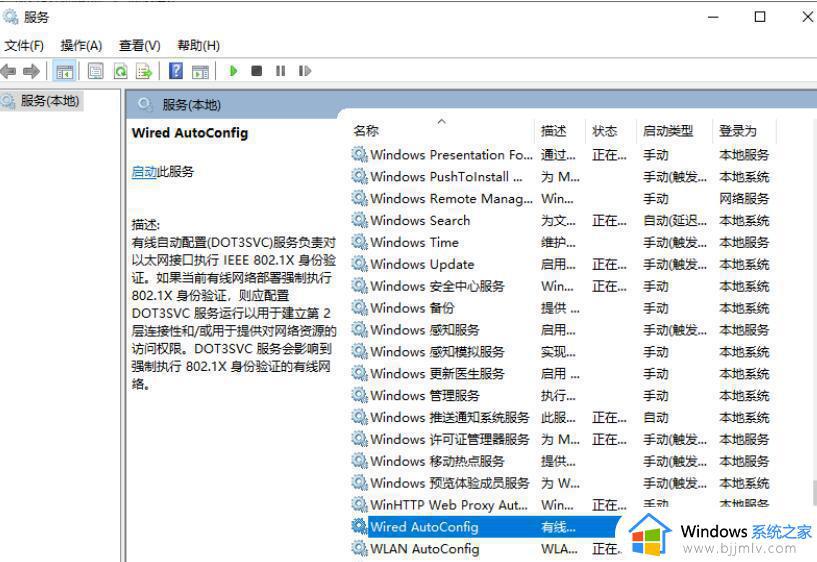Open the 文件(F) menu
The width and height of the screenshot is (817, 562).
pos(24,46)
